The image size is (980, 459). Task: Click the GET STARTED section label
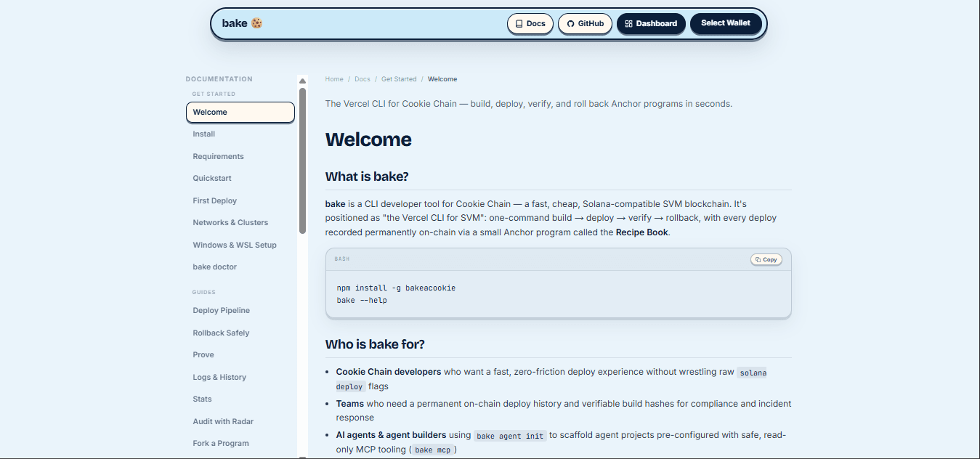[x=214, y=94]
